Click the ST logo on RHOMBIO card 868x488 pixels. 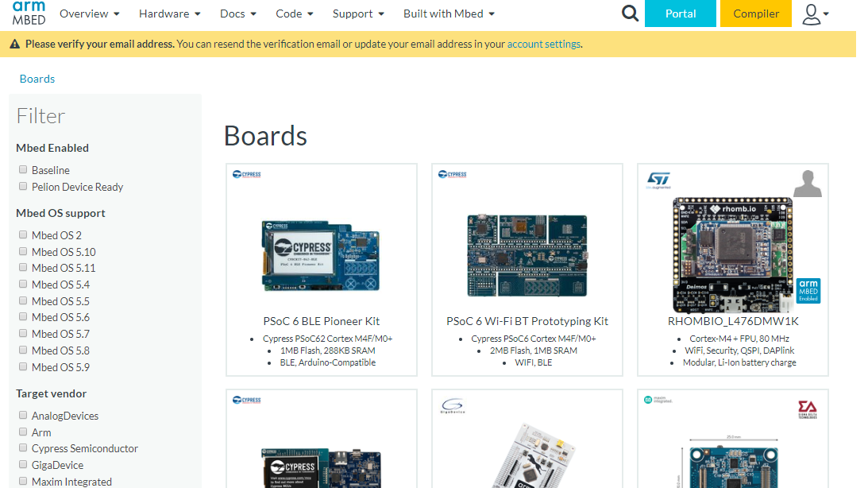[658, 180]
